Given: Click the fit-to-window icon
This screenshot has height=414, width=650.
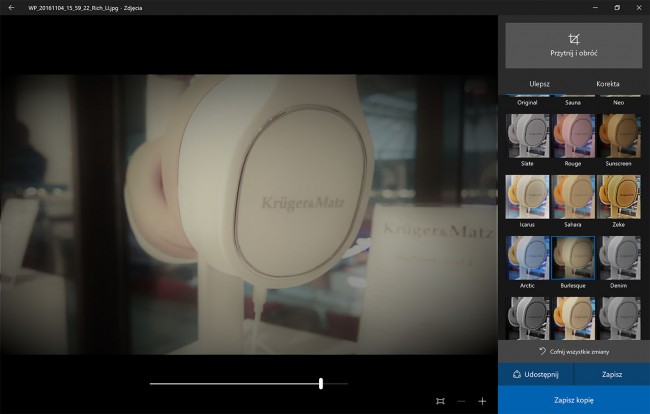Looking at the screenshot, I should click(x=440, y=401).
